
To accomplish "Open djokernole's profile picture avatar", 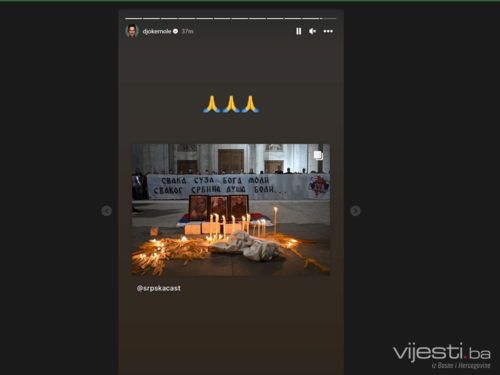I will [x=132, y=31].
